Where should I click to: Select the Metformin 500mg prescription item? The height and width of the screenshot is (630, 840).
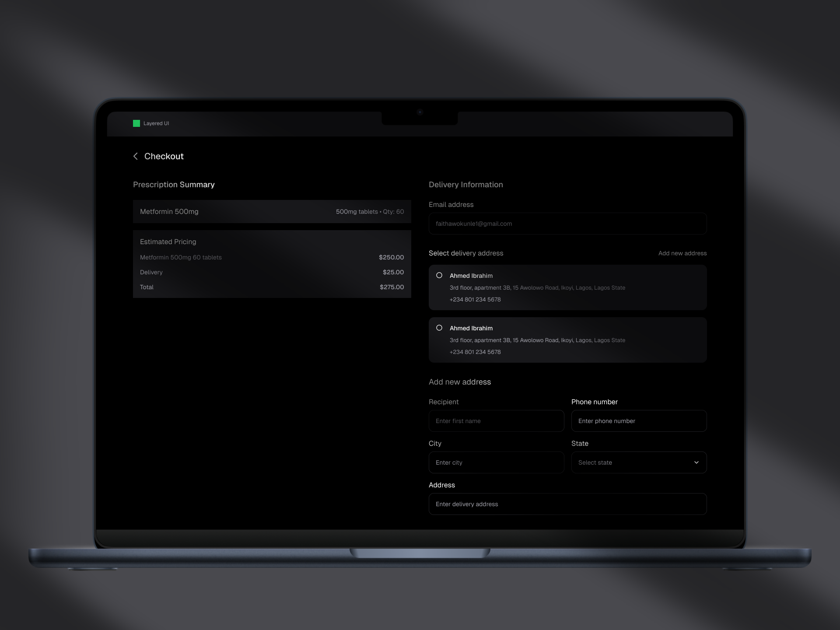pos(272,211)
